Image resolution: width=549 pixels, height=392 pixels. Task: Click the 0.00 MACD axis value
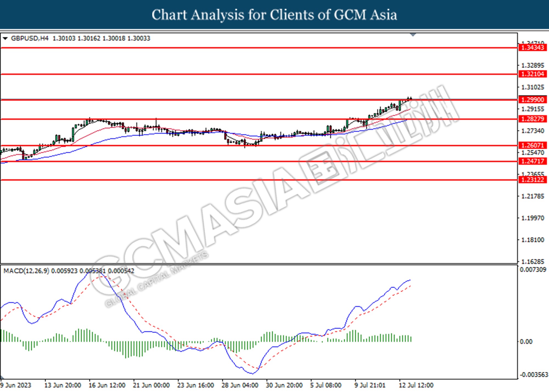click(x=526, y=342)
